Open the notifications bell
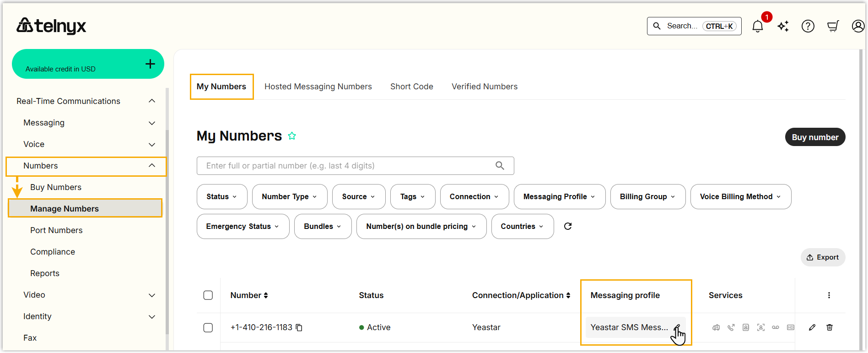Image resolution: width=868 pixels, height=353 pixels. [x=757, y=27]
